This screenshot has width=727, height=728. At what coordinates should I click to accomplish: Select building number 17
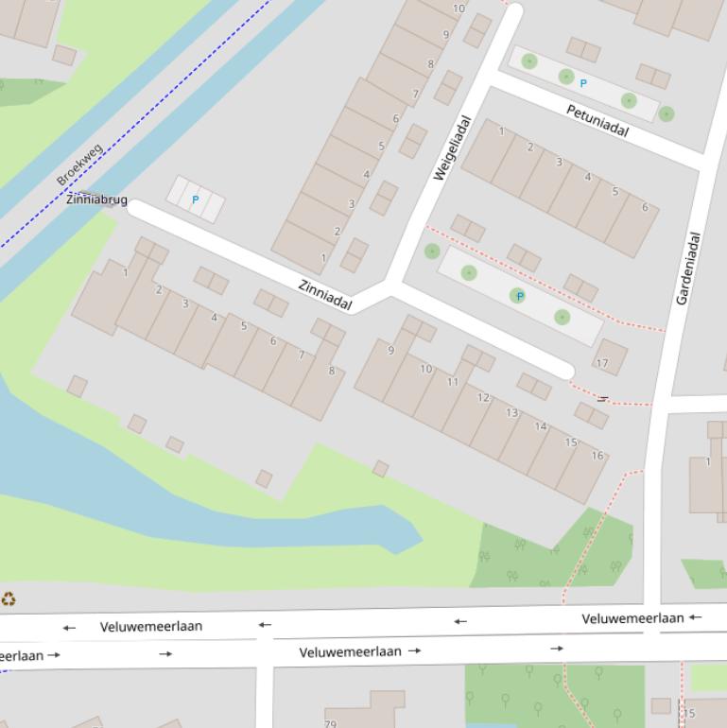(602, 363)
